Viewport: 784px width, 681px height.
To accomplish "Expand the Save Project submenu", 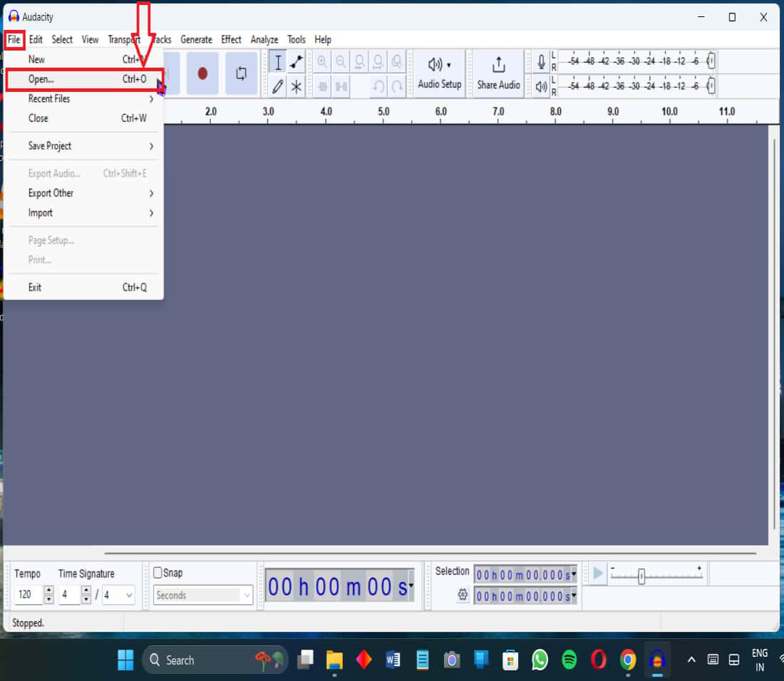I will tap(83, 146).
